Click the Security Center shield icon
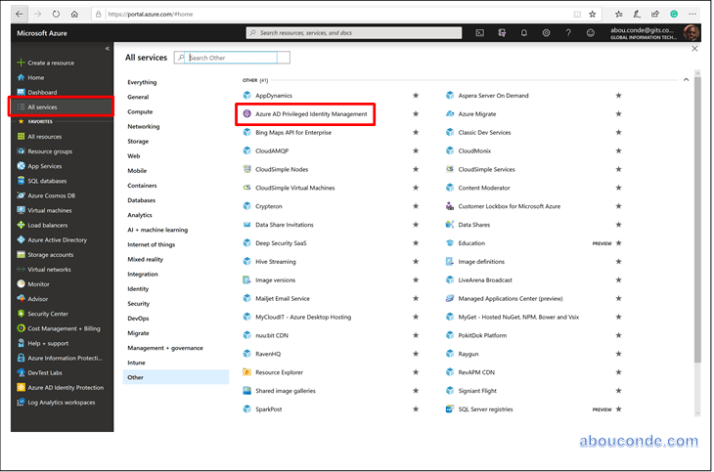The height and width of the screenshot is (472, 714). coord(20,313)
